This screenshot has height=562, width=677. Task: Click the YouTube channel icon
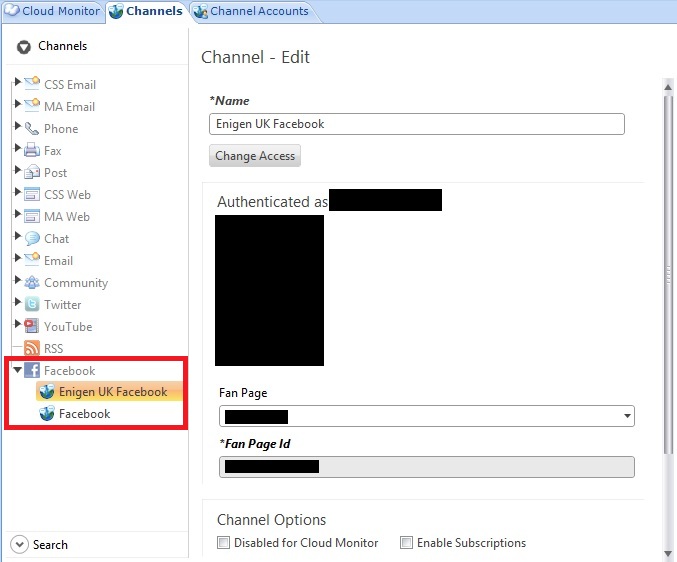coord(32,327)
